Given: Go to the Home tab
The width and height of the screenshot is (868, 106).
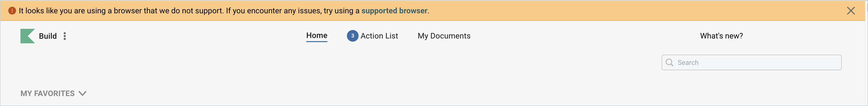Looking at the screenshot, I should coord(317,36).
